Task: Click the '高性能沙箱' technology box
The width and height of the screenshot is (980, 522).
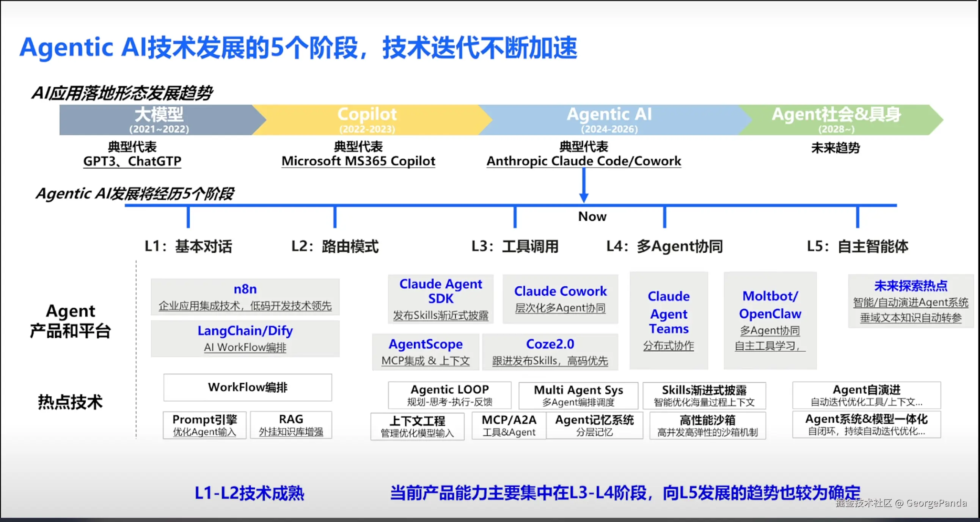Action: [x=708, y=426]
